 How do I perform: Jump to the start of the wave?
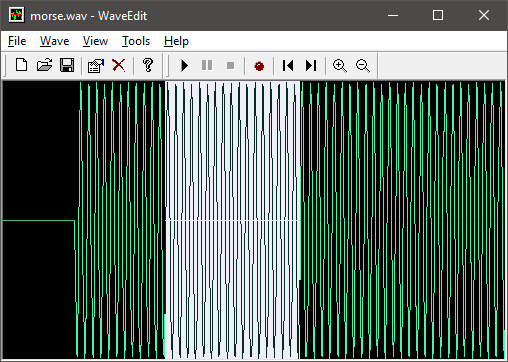pos(288,65)
